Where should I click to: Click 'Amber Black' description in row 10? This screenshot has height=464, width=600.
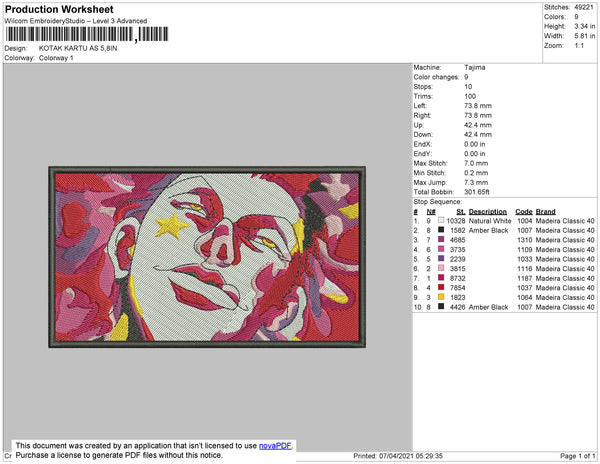coord(488,307)
